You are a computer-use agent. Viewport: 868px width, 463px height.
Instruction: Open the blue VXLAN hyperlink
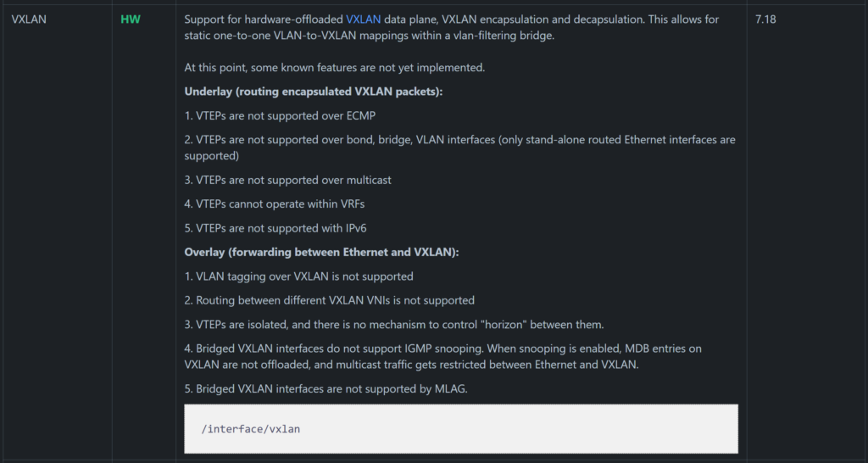pos(363,20)
